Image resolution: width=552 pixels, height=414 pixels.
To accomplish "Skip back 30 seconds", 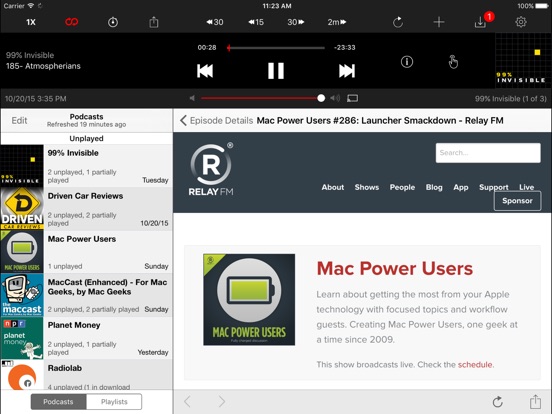I will pos(215,22).
